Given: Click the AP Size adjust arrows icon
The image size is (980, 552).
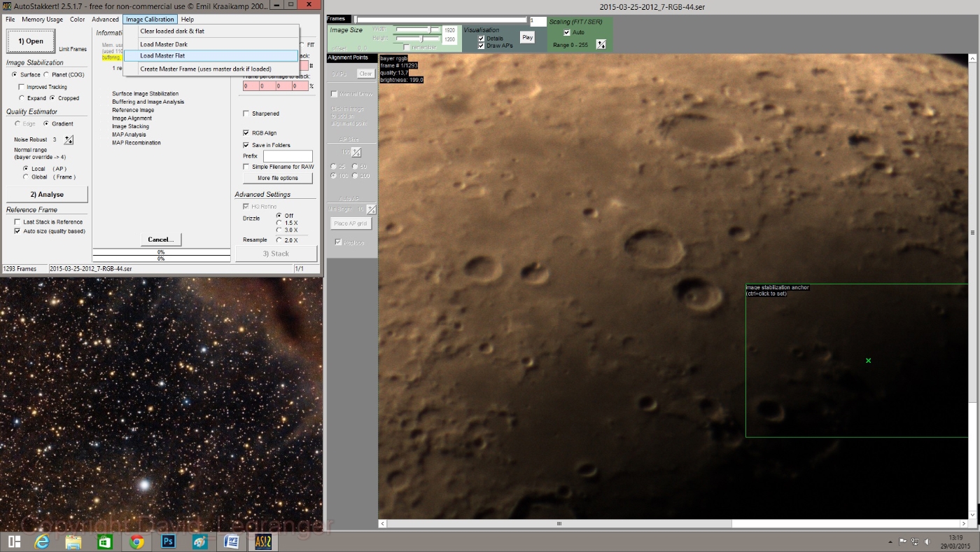Looking at the screenshot, I should (356, 152).
